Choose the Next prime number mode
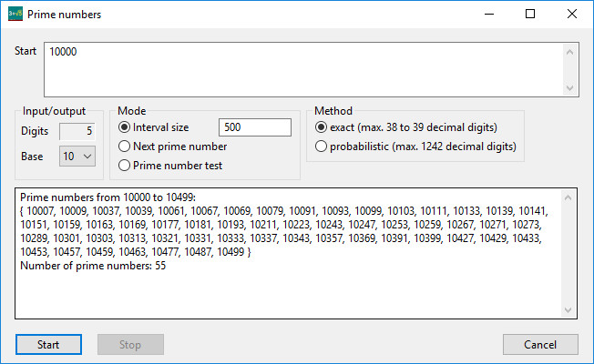 (x=124, y=147)
